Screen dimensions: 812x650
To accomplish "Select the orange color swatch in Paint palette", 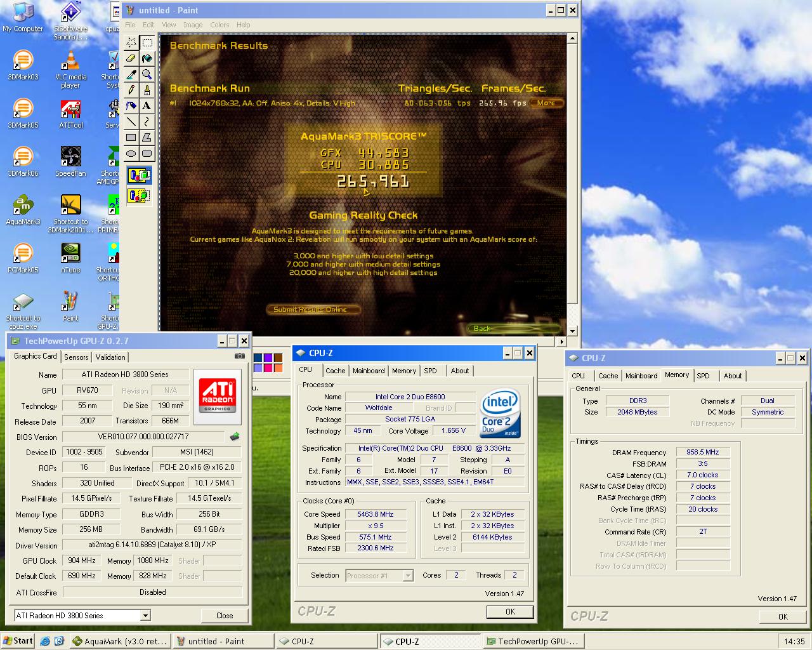I will [x=278, y=368].
